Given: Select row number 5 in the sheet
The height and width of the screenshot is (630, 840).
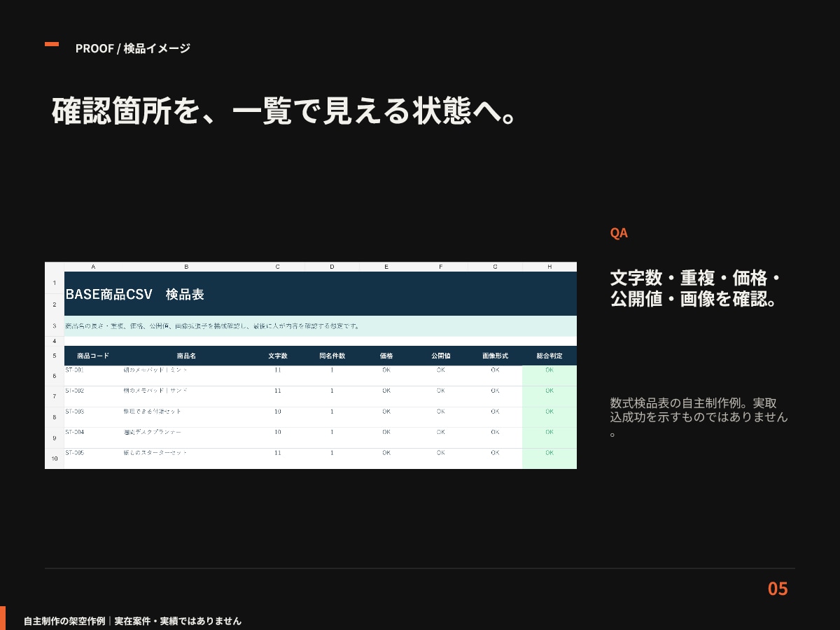Looking at the screenshot, I should coord(54,356).
